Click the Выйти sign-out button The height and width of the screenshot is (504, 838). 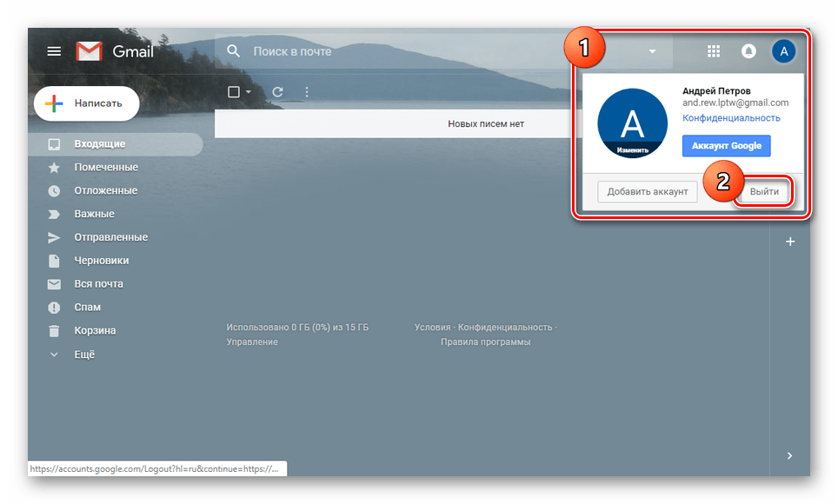[764, 191]
